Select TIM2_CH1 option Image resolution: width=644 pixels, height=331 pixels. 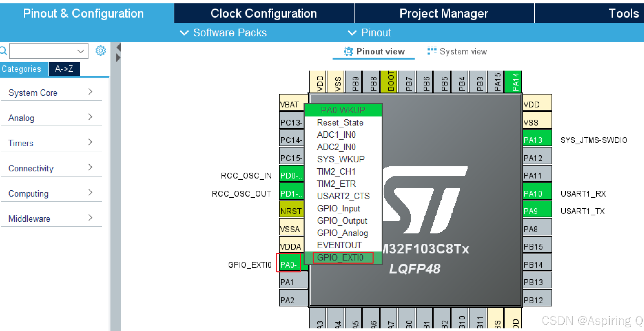point(343,172)
